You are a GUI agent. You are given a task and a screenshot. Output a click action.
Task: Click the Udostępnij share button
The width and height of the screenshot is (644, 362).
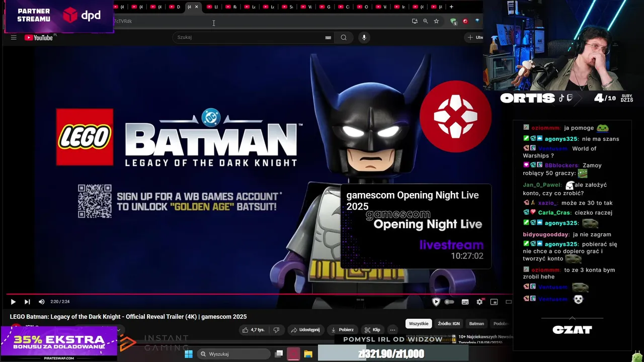305,330
